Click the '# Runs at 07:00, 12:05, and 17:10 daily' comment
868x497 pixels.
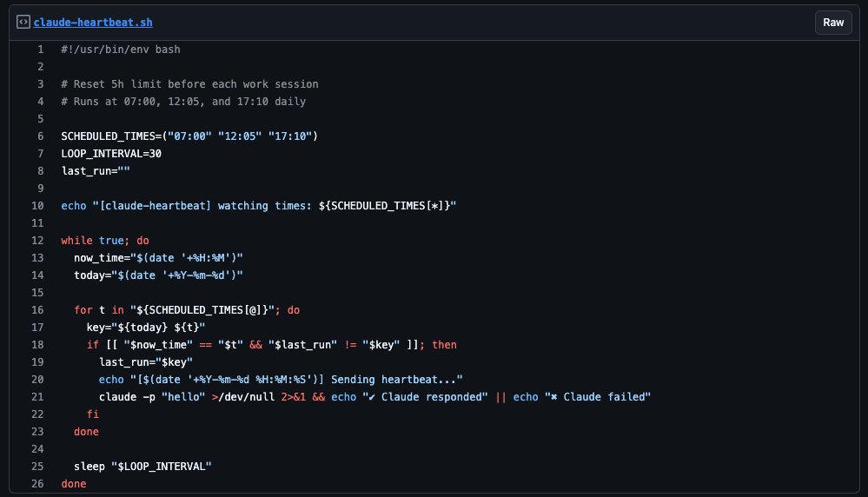pyautogui.click(x=183, y=102)
